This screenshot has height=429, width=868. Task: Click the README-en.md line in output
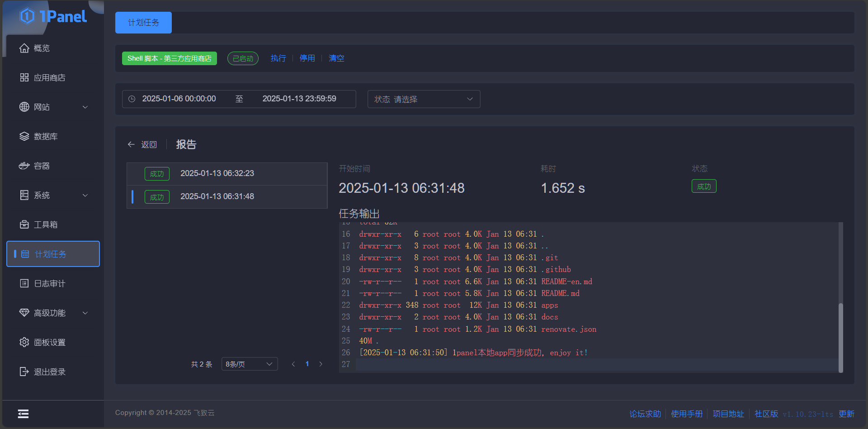[476, 281]
